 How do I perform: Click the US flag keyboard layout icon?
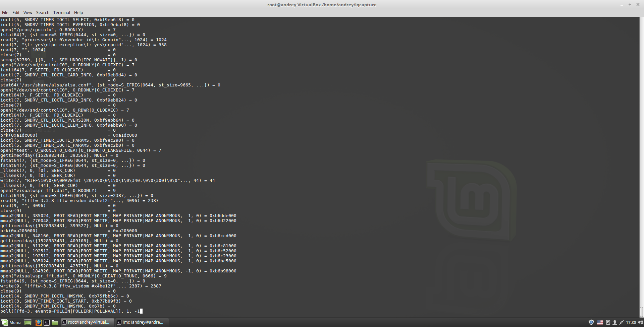(x=600, y=322)
